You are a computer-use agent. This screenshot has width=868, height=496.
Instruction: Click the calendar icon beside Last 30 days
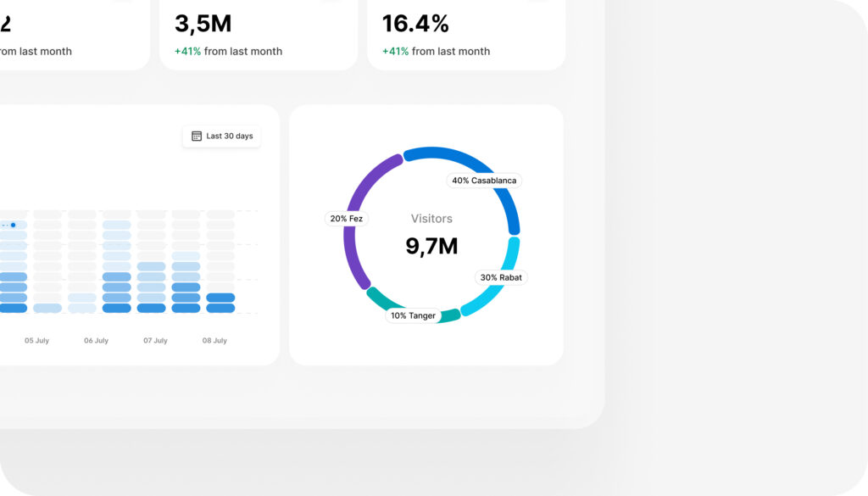click(197, 137)
